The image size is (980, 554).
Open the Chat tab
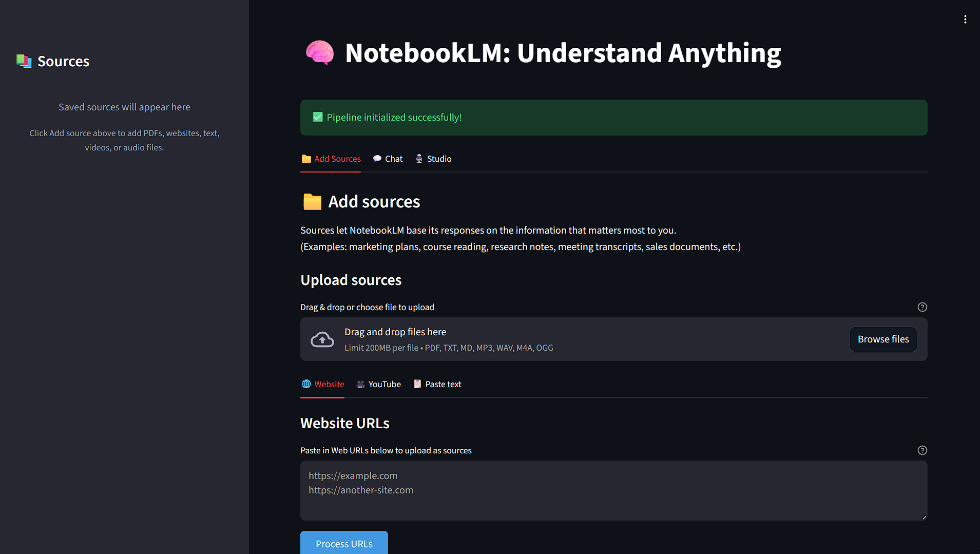click(x=388, y=159)
